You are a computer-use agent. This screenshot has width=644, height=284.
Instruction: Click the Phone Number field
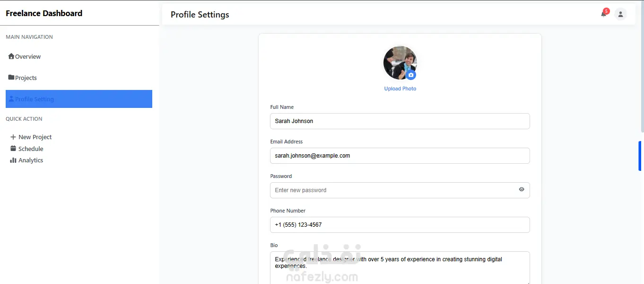click(x=400, y=225)
